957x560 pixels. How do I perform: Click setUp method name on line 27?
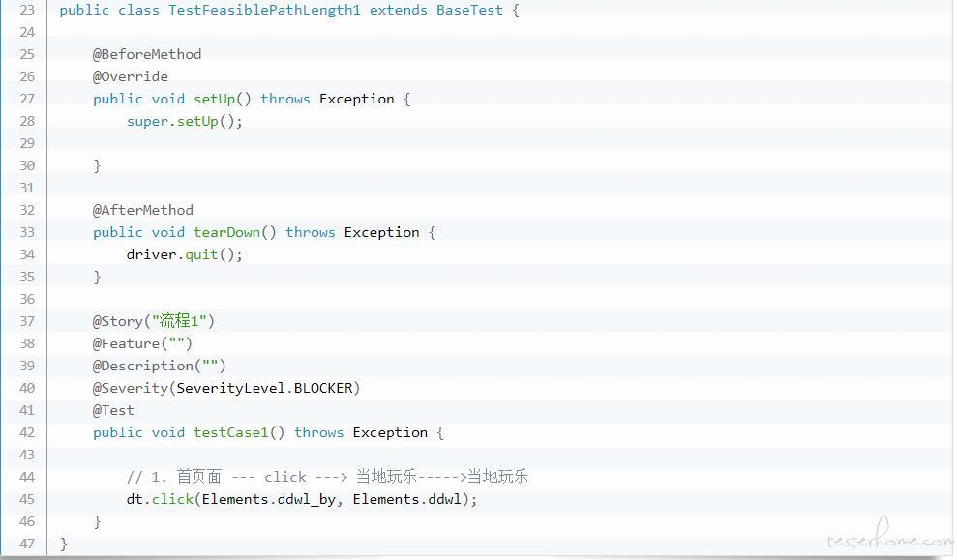tap(214, 99)
